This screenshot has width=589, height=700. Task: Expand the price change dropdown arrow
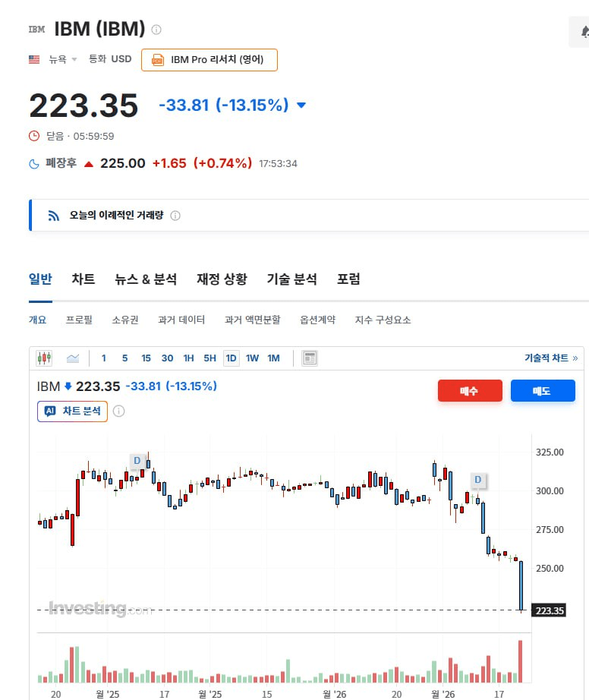(301, 106)
